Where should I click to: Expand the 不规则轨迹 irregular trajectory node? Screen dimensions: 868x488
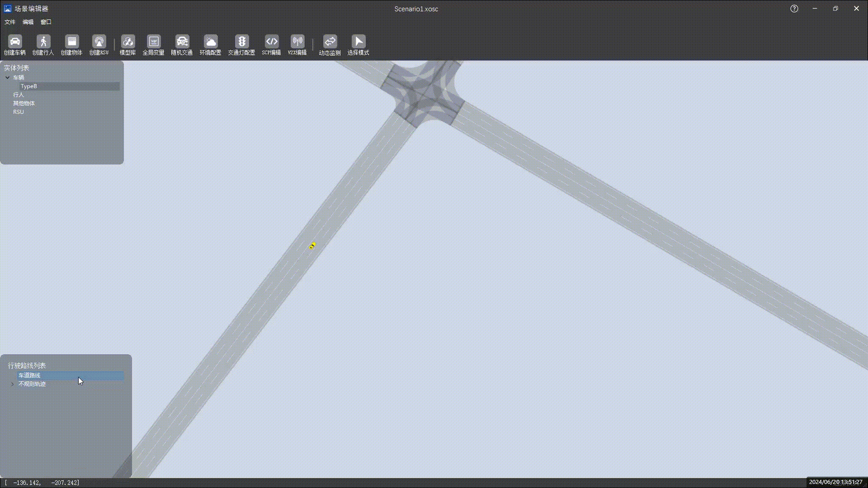pyautogui.click(x=12, y=384)
